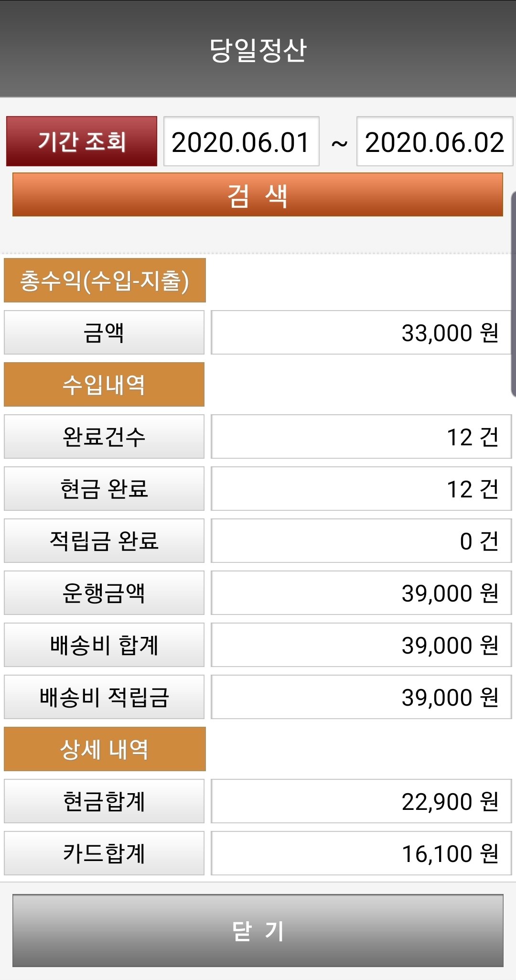Tap the 금액 label cell
Screen dimensions: 516x980
pos(104,333)
